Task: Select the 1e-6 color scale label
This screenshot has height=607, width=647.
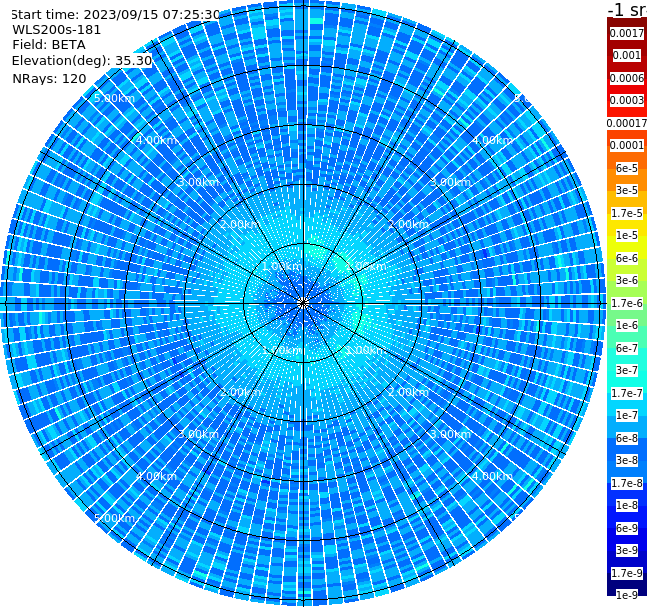Action: pyautogui.click(x=627, y=325)
